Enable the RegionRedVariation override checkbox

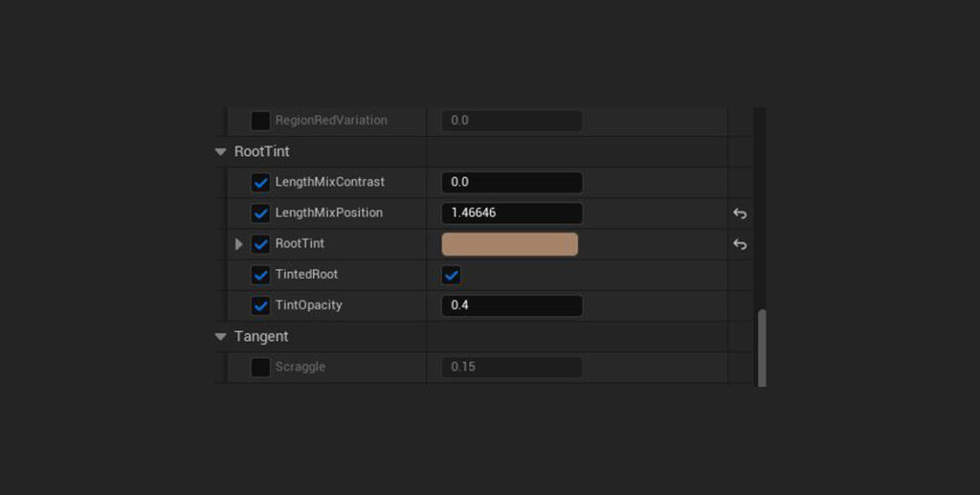[x=260, y=121]
